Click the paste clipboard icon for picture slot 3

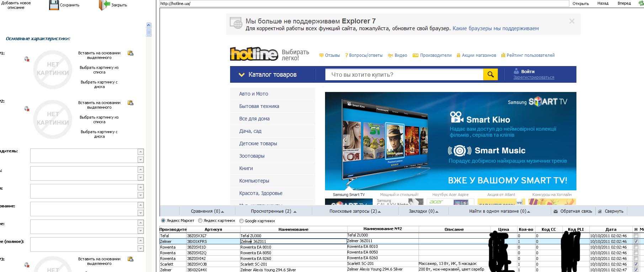click(x=131, y=259)
